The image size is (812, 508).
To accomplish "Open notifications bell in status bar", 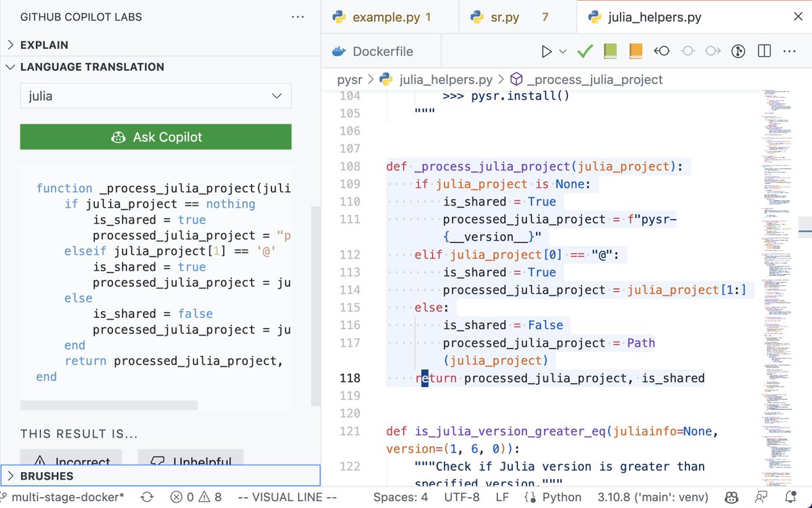I will click(x=790, y=497).
